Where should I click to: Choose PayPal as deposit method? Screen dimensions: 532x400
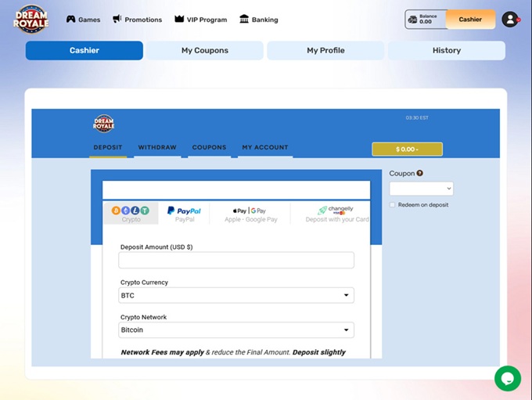tap(185, 214)
